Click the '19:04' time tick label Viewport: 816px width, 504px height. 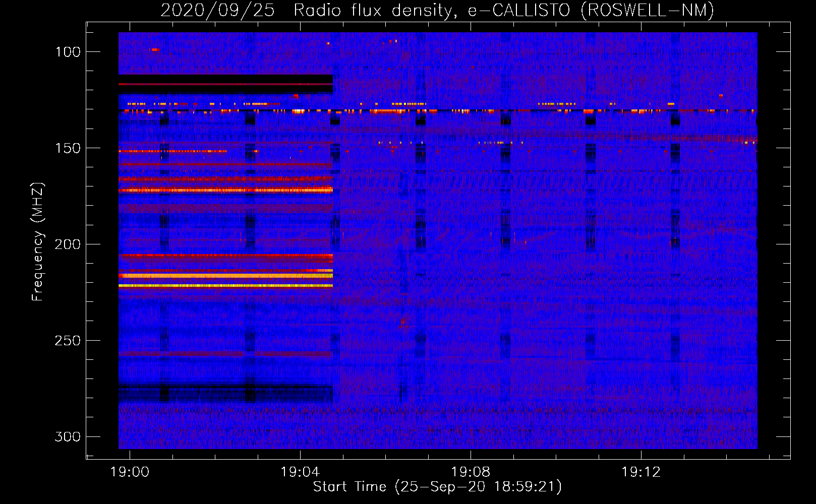(x=300, y=472)
